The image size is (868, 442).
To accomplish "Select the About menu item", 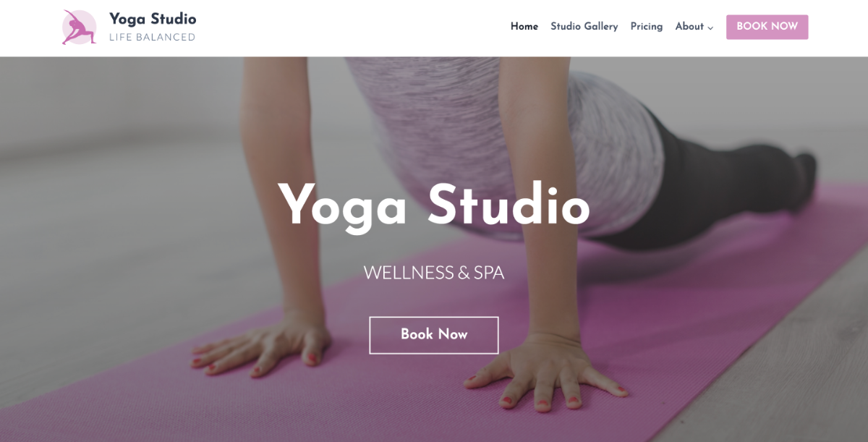I will click(689, 27).
